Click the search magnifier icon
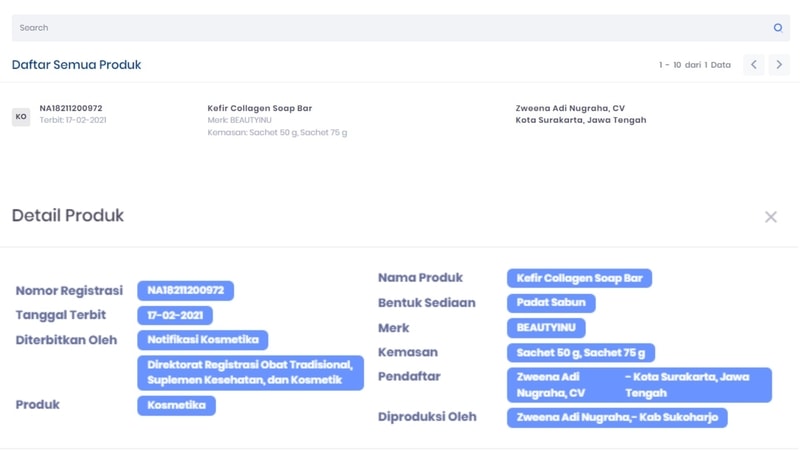Viewport: 800px width, 450px height. (x=778, y=28)
